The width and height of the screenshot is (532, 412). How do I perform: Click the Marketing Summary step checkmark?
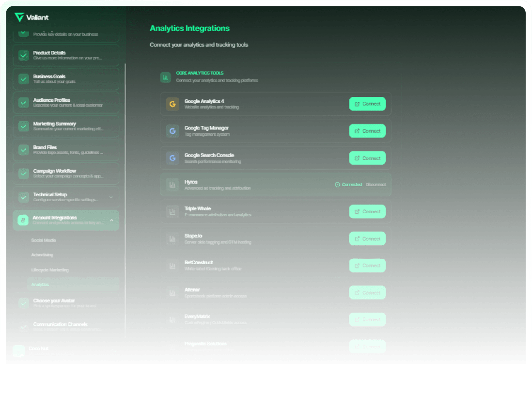point(23,126)
